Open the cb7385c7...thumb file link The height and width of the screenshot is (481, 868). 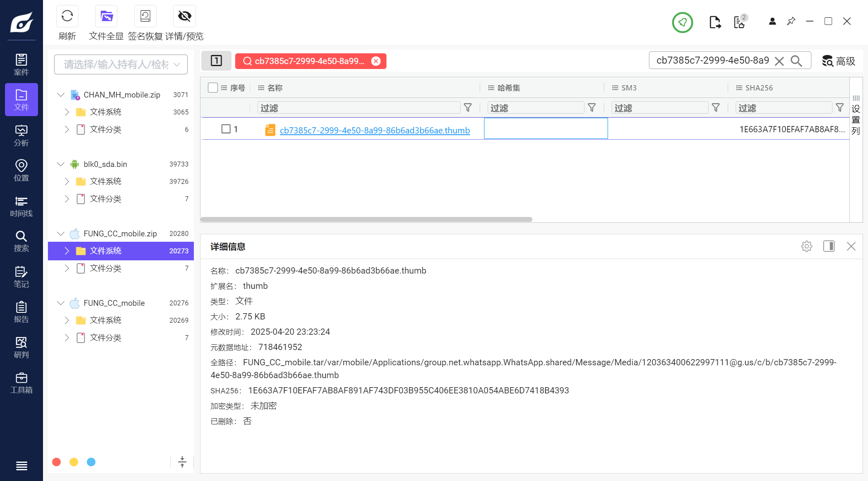tap(374, 130)
